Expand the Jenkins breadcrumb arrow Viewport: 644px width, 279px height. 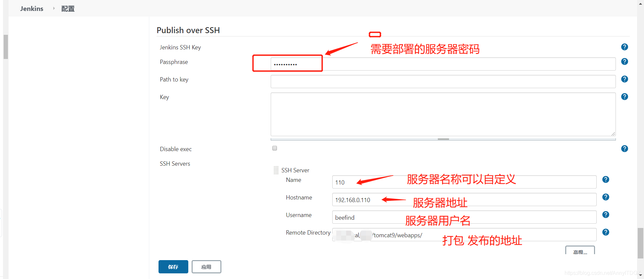point(54,9)
